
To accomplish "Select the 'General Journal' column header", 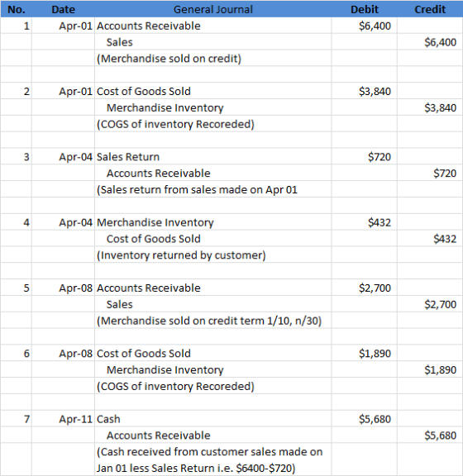I will click(213, 9).
